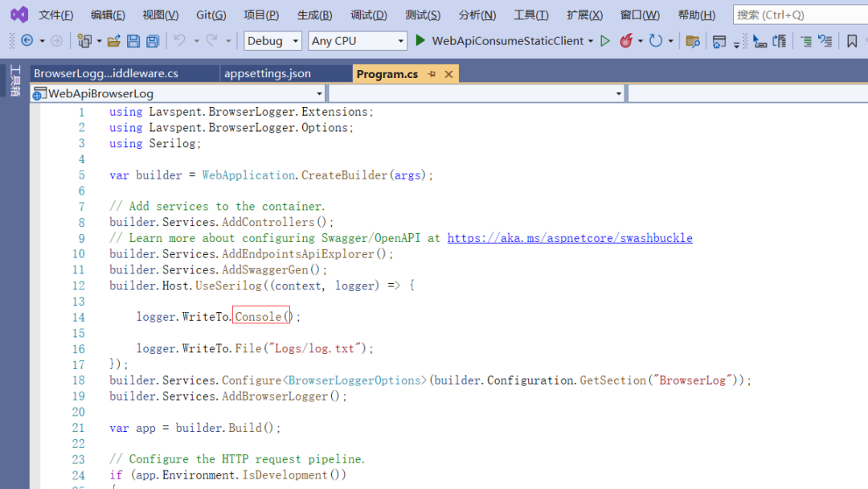868x489 pixels.
Task: Click the Open File folder icon
Action: pos(114,40)
